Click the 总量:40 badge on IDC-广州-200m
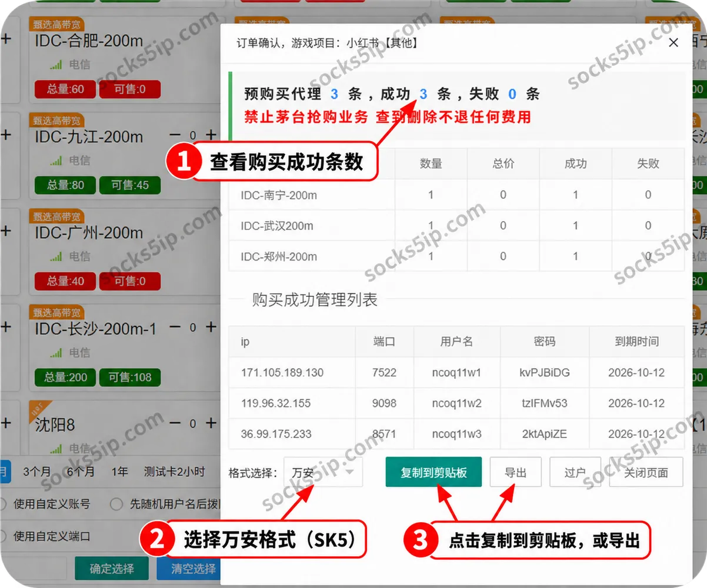The height and width of the screenshot is (588, 707). (65, 282)
